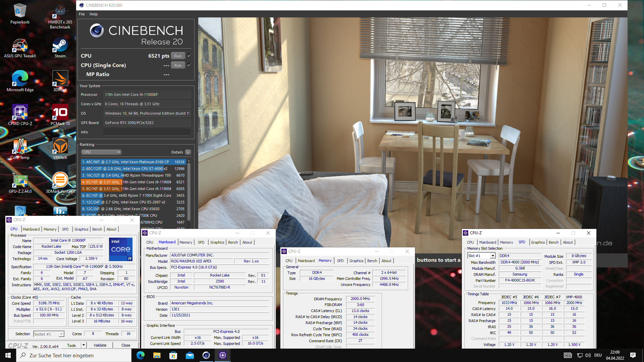Run the CPU multi-core benchmark
The height and width of the screenshot is (362, 644).
point(178,56)
